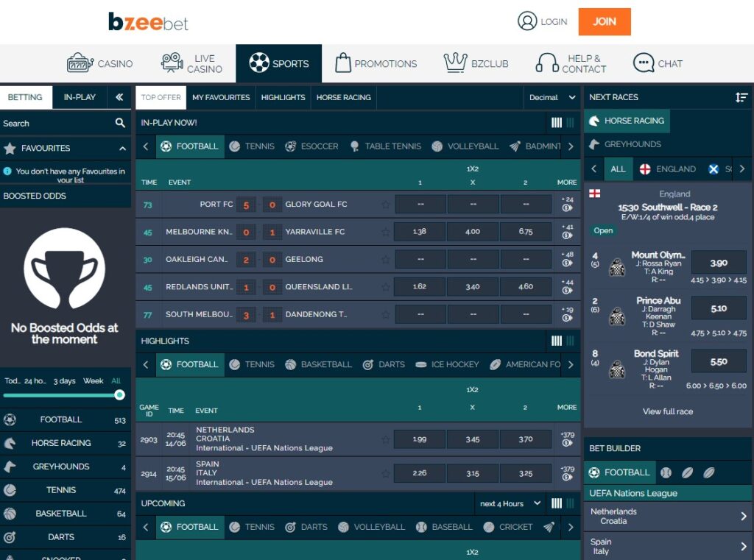Set time filter to 3 days

[x=65, y=381]
